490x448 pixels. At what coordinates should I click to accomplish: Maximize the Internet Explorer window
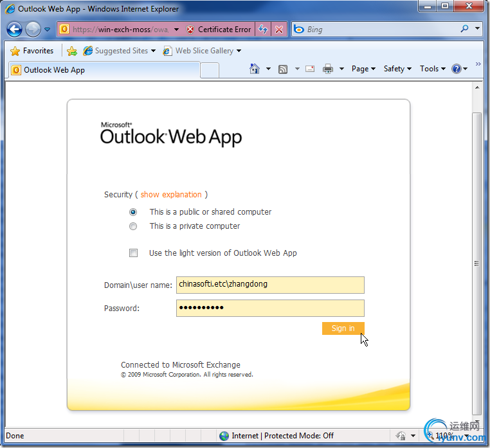[445, 6]
